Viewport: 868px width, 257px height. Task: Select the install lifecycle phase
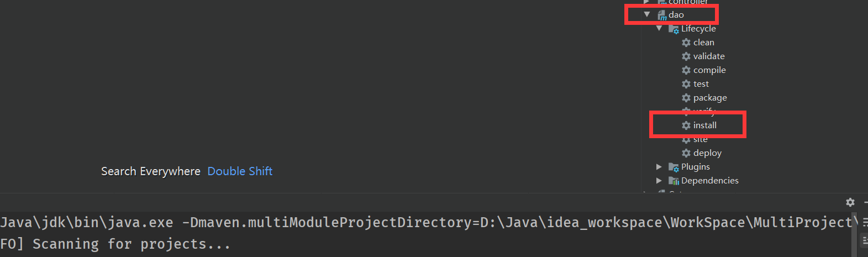click(x=704, y=125)
